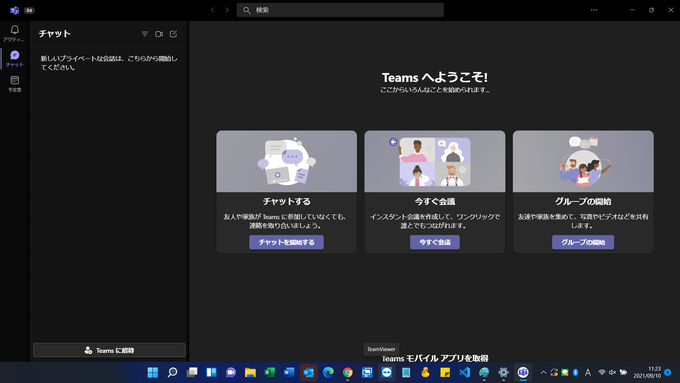This screenshot has width=680, height=383.
Task: Click the 今すぐ会議 button
Action: point(435,242)
